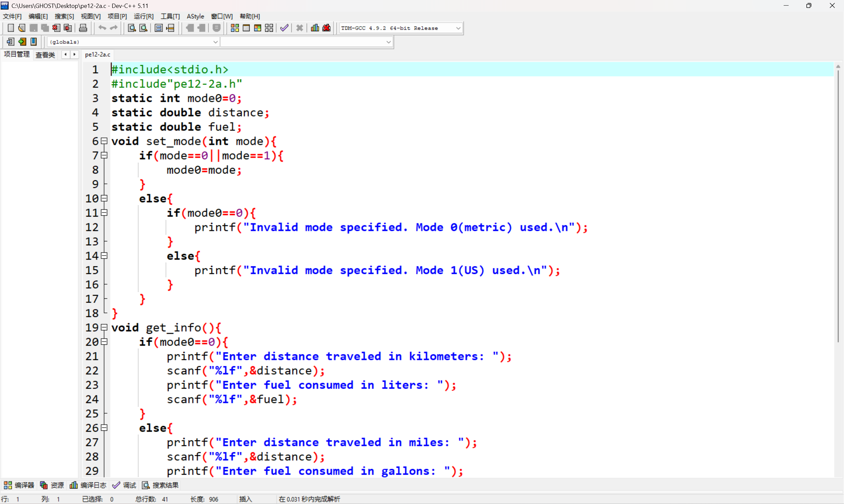Collapse the else block on line 26
The image size is (844, 504).
pos(105,428)
